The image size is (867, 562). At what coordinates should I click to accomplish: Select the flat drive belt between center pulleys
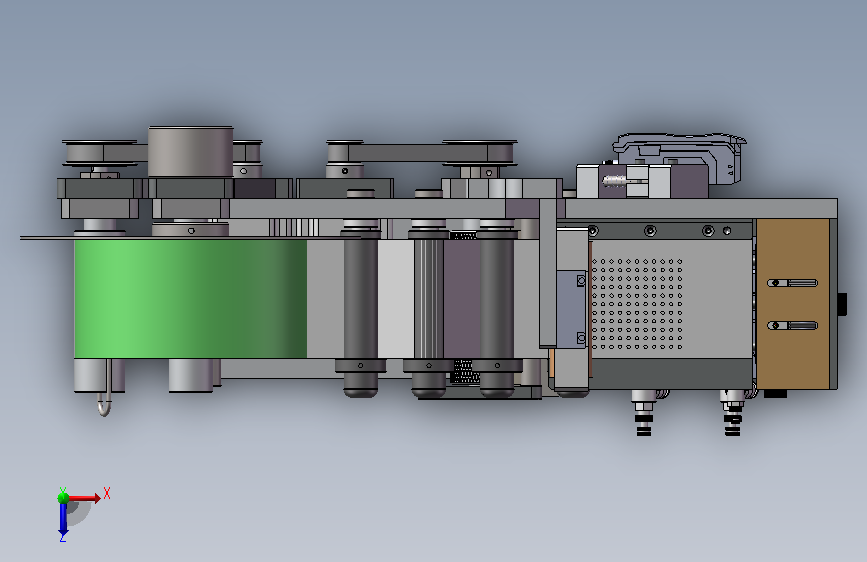pos(420,153)
